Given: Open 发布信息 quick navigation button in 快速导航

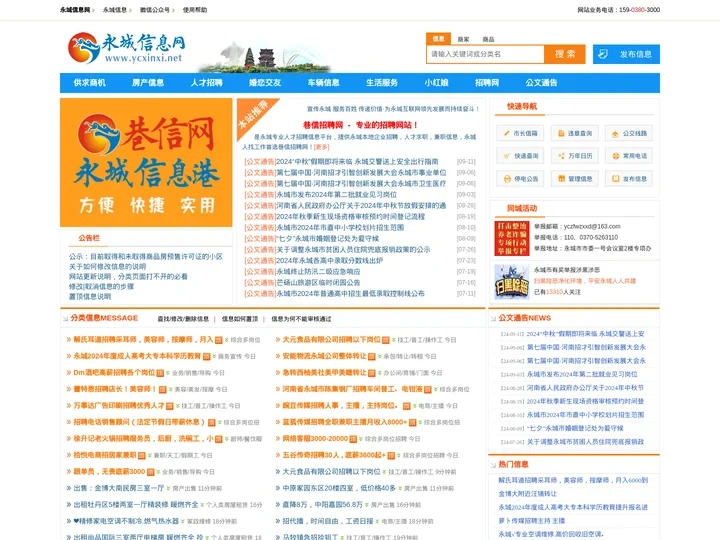Looking at the screenshot, I should coord(629,179).
